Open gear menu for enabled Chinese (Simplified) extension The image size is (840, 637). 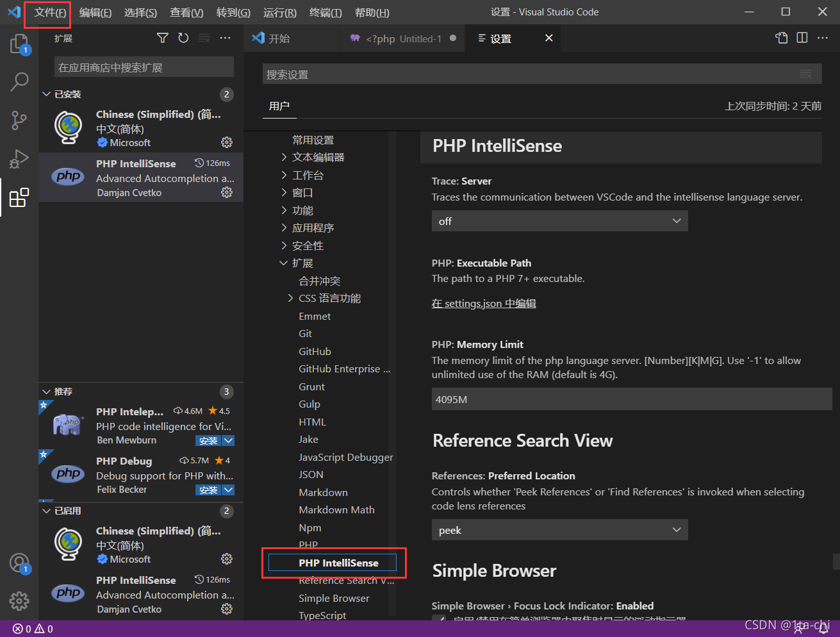point(227,559)
